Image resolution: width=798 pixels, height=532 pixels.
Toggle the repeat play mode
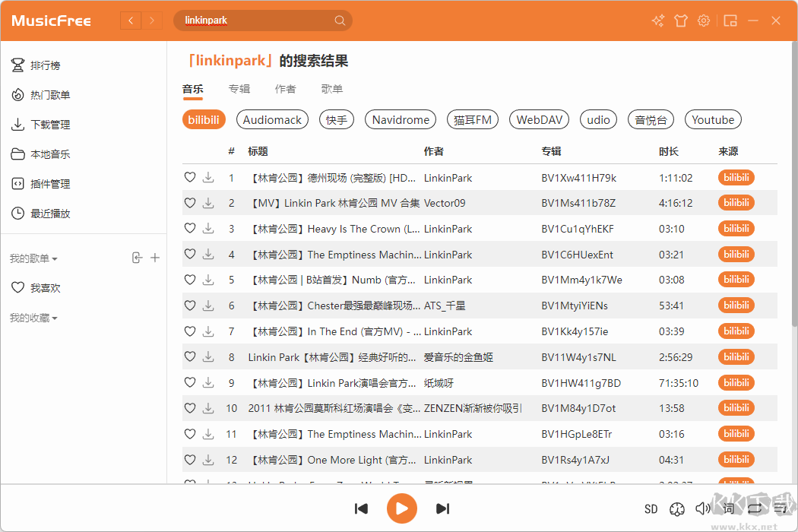[x=754, y=508]
